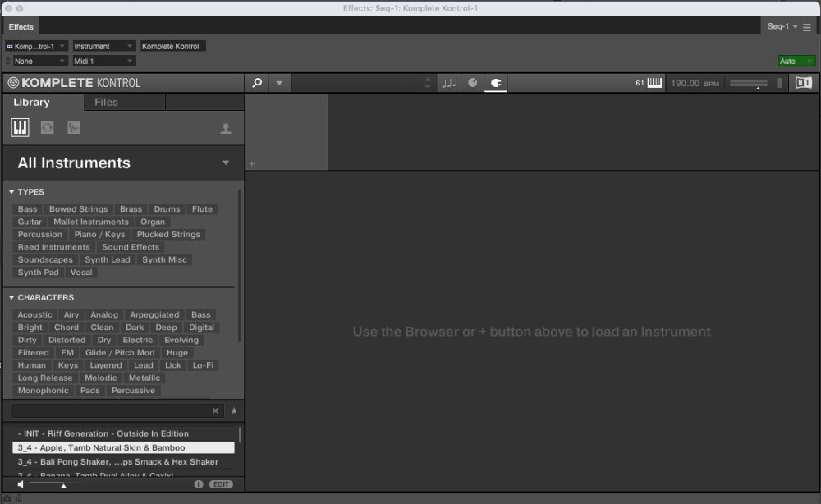The width and height of the screenshot is (821, 504).
Task: Open the Instrument type dropdown
Action: coord(103,46)
